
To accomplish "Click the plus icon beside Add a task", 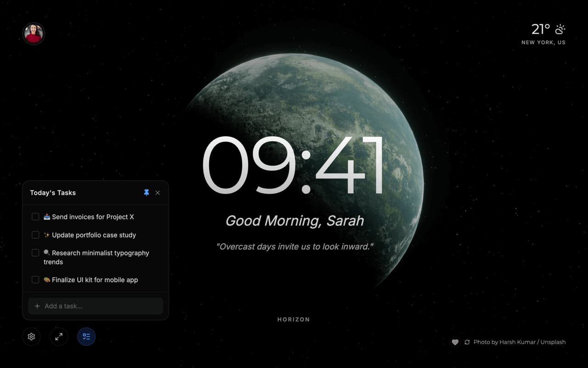I will click(37, 306).
